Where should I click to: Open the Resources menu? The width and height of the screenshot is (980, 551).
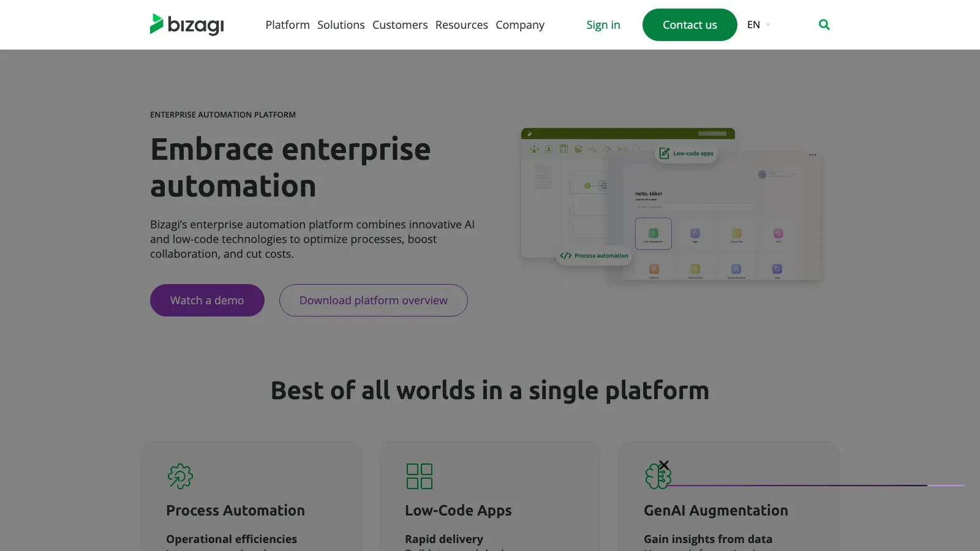[x=461, y=24]
